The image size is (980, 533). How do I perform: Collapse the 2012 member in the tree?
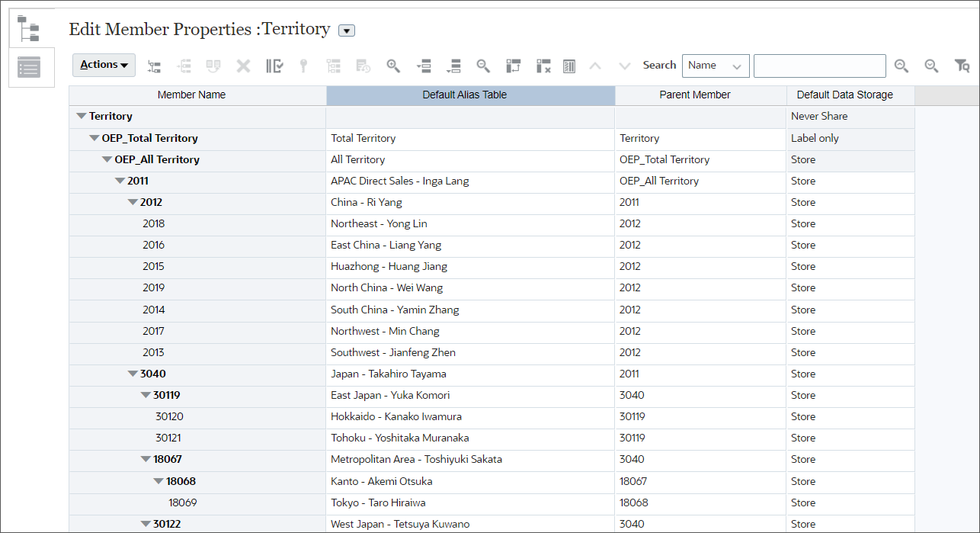coord(133,202)
